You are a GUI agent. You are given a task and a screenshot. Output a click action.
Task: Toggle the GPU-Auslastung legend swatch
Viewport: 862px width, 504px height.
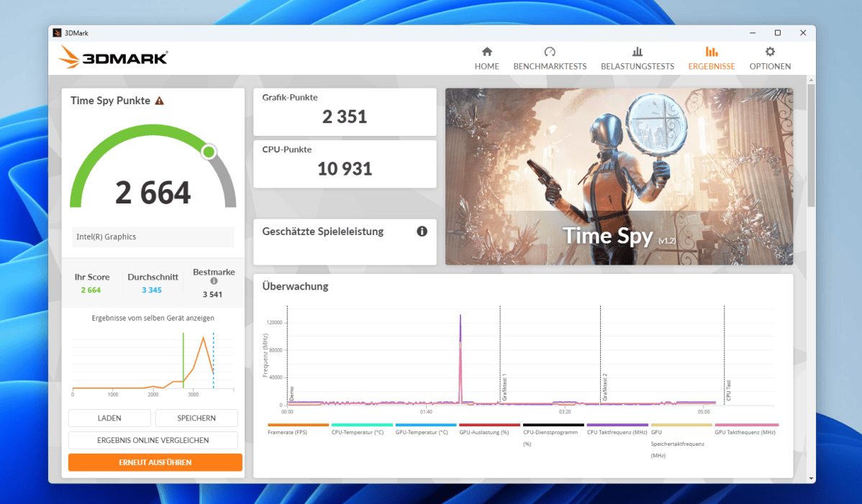(x=489, y=425)
